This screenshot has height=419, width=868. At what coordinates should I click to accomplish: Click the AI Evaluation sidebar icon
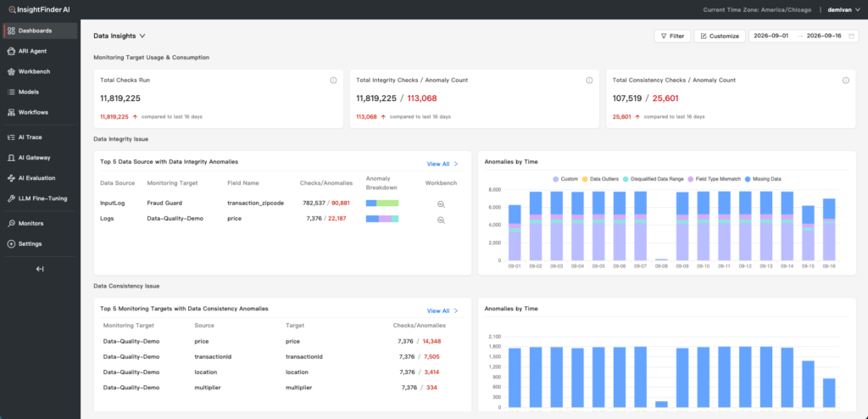[x=10, y=178]
